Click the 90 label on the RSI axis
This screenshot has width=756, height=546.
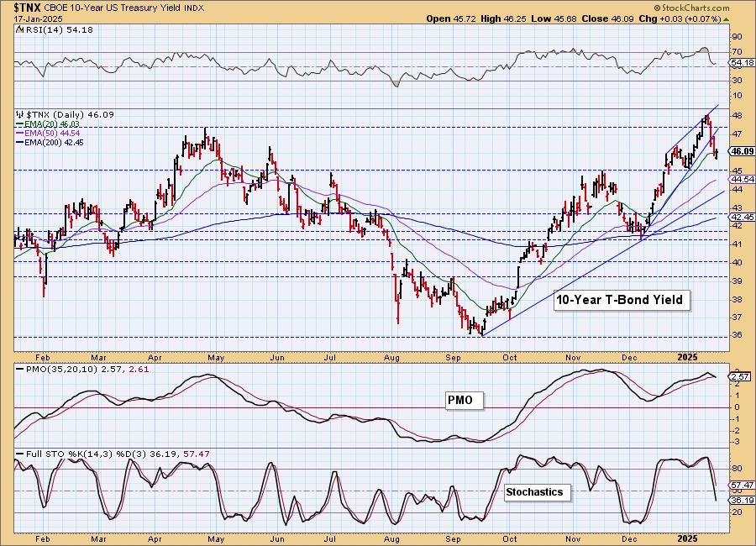738,37
